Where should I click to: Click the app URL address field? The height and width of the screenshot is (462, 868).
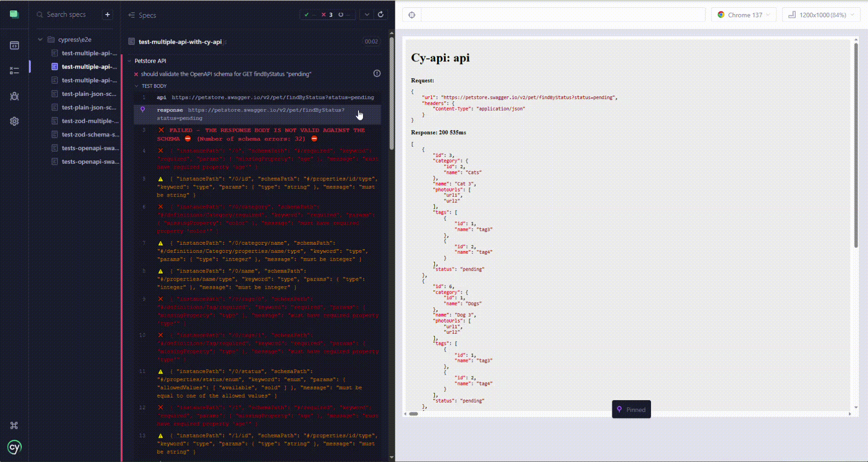(563, 15)
